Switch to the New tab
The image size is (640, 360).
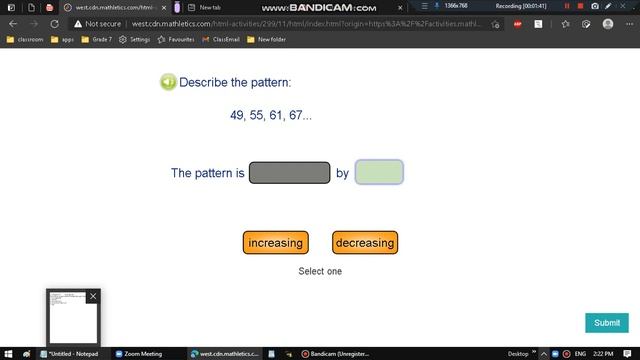click(x=209, y=8)
